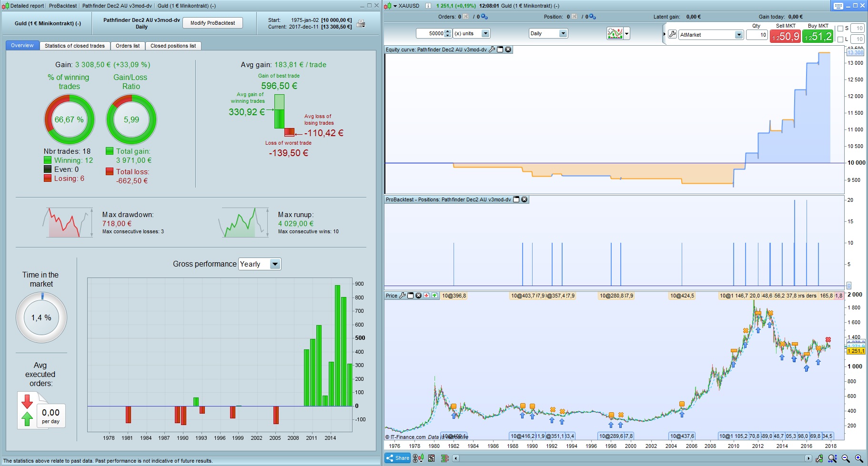Click the Share button
The image size is (868, 466).
398,458
